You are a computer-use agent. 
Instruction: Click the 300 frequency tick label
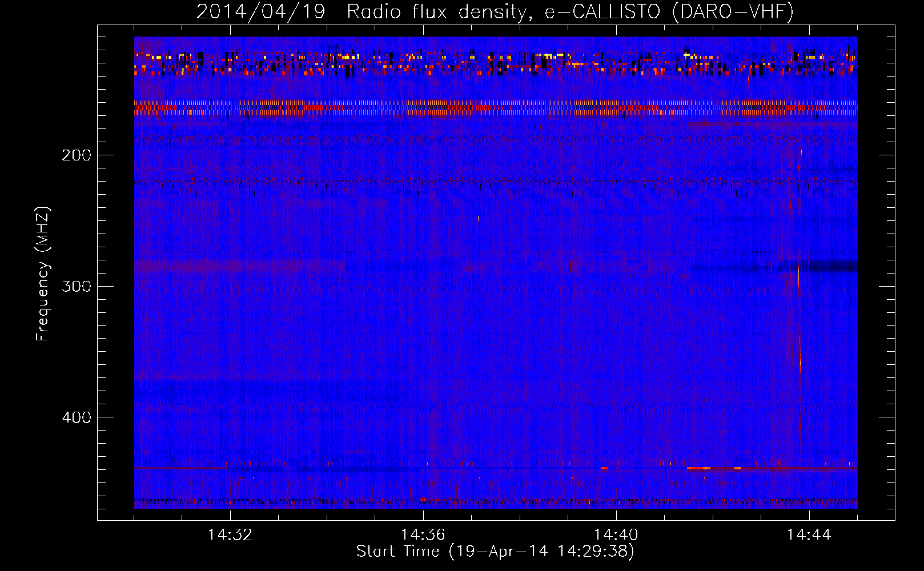point(77,286)
